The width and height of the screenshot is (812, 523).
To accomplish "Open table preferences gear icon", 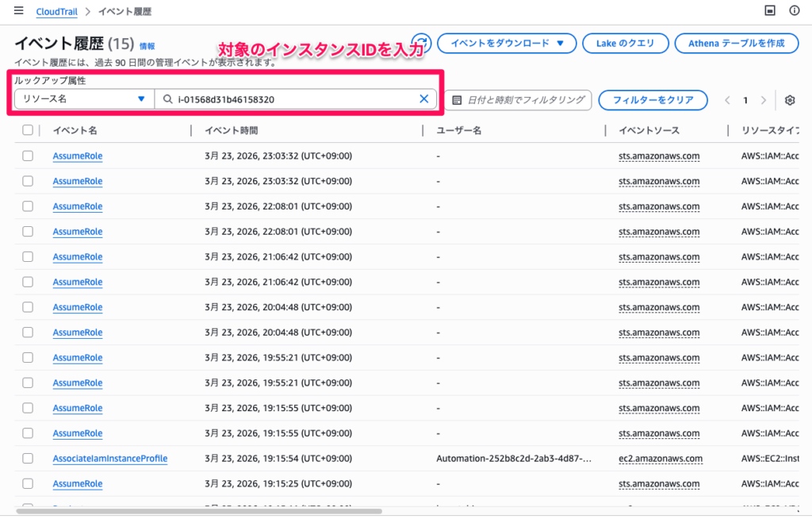I will point(789,100).
